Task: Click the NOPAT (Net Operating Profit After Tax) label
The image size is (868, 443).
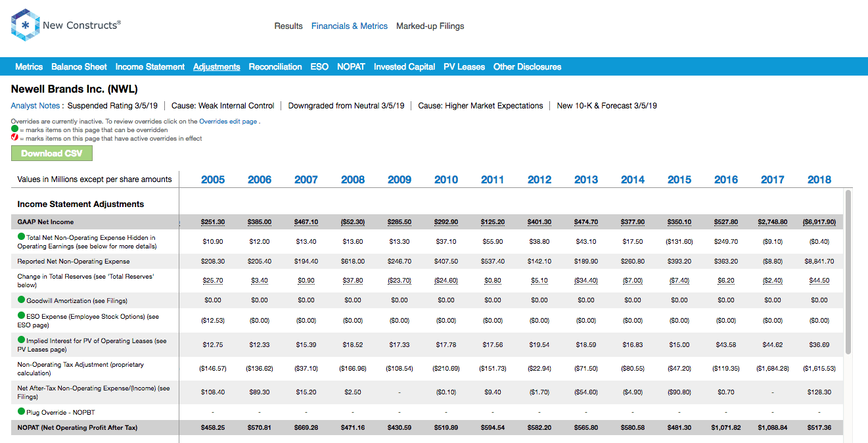Action: click(x=78, y=428)
